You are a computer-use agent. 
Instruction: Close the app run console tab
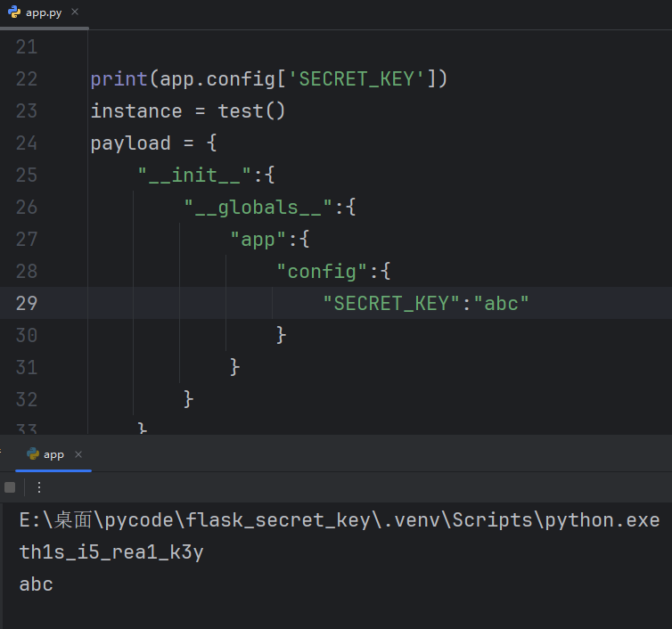(78, 454)
